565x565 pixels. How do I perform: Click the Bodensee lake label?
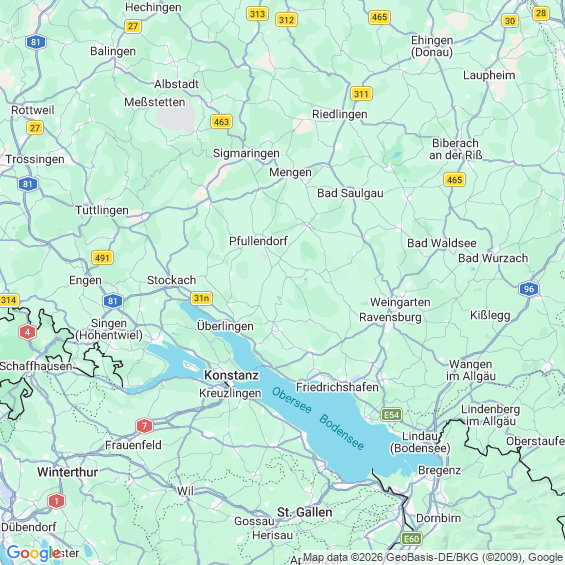point(341,432)
